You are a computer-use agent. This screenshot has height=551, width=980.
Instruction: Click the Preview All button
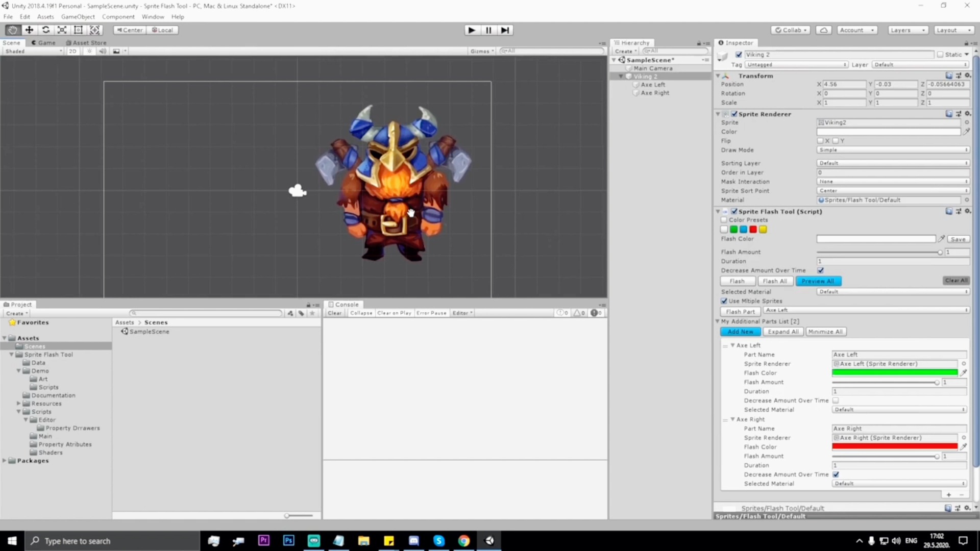(x=818, y=281)
